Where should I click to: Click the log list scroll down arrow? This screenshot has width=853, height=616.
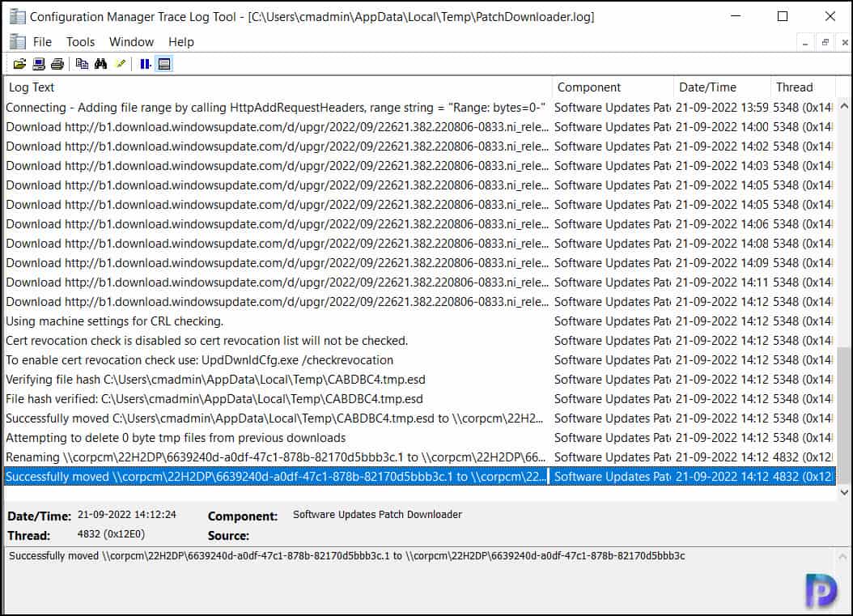point(844,492)
